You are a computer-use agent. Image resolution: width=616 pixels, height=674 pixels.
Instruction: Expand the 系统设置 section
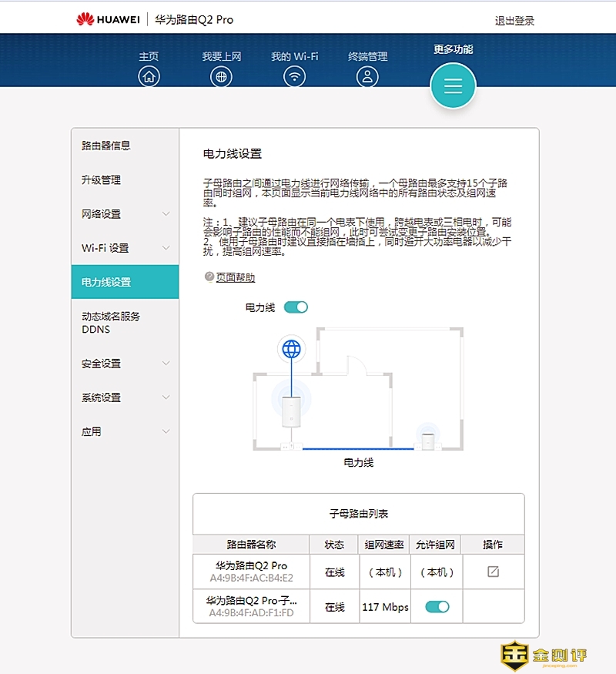(166, 397)
